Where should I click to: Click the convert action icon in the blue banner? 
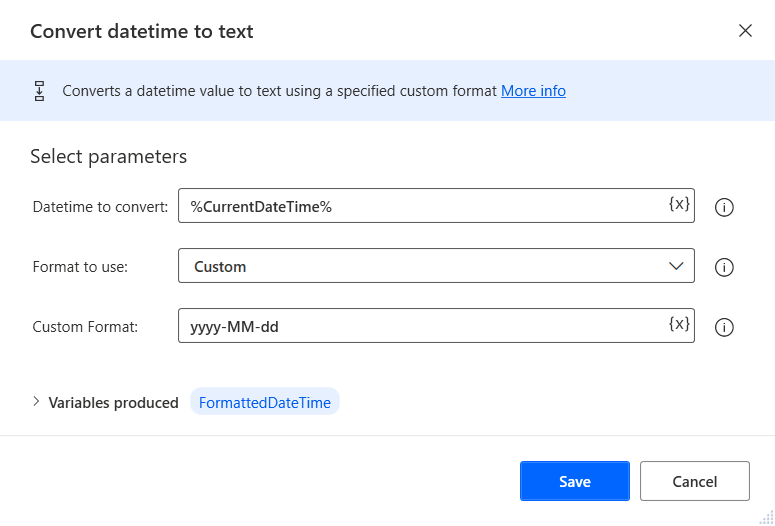click(x=40, y=91)
